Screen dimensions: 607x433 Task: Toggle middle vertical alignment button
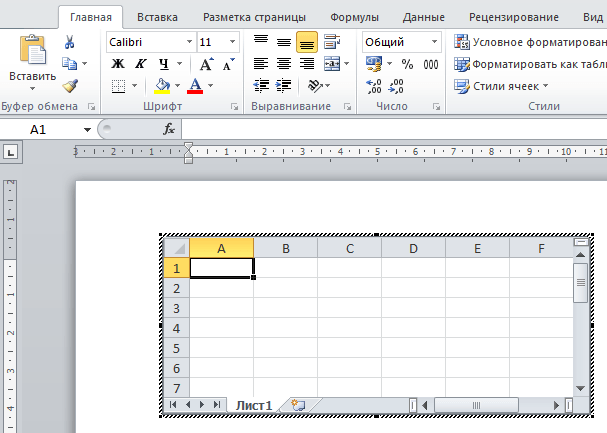pos(284,42)
